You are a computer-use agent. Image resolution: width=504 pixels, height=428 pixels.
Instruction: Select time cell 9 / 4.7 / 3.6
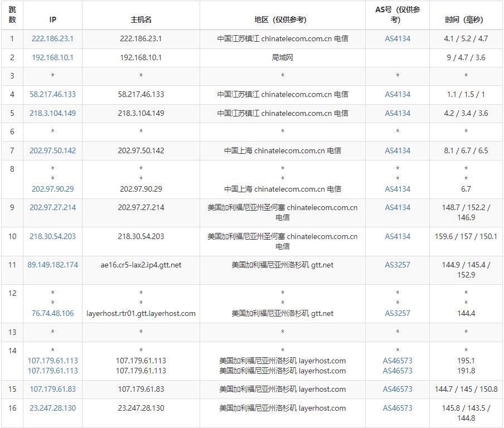coord(466,58)
